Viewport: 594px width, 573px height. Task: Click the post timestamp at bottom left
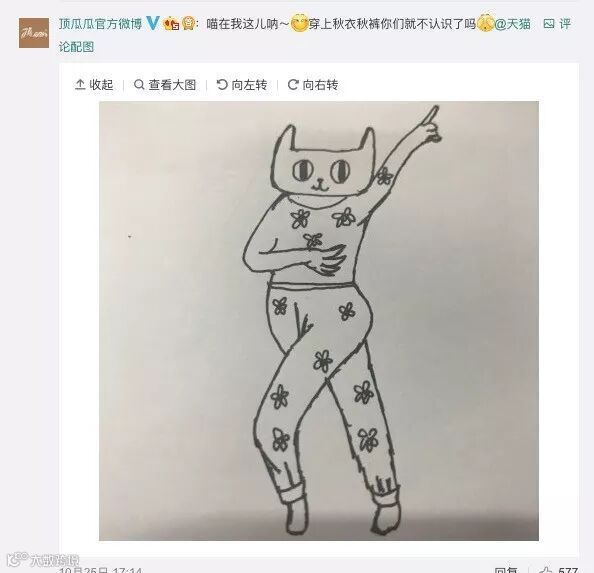coord(100,570)
